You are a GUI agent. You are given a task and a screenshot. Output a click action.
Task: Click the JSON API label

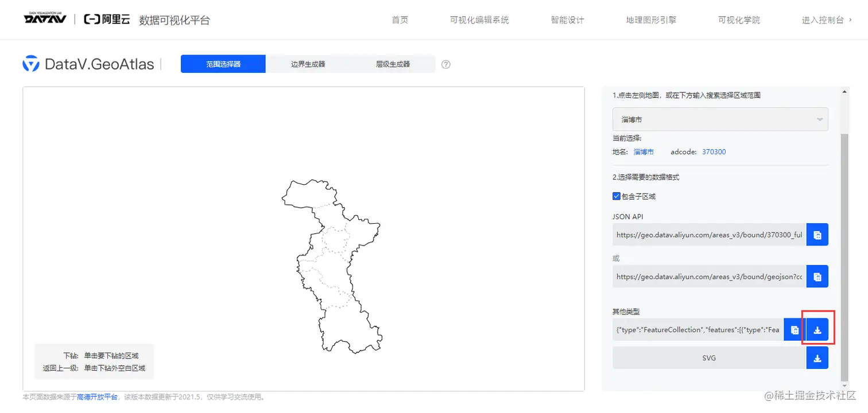627,217
